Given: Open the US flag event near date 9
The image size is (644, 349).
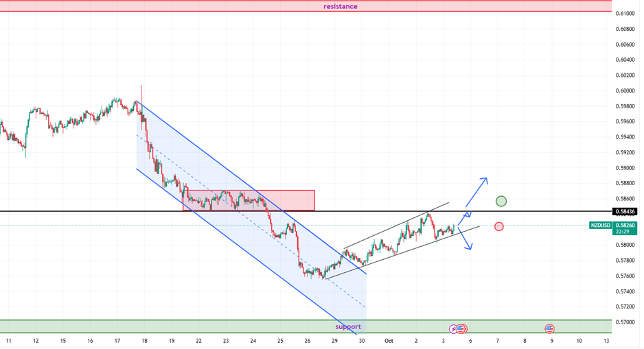Looking at the screenshot, I should pyautogui.click(x=550, y=329).
